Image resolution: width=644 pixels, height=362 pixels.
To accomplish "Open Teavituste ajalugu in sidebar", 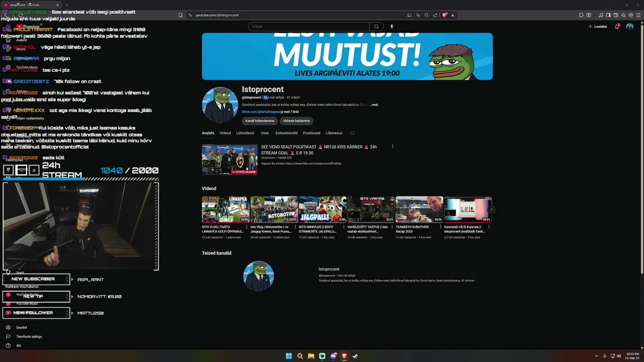I will click(29, 336).
